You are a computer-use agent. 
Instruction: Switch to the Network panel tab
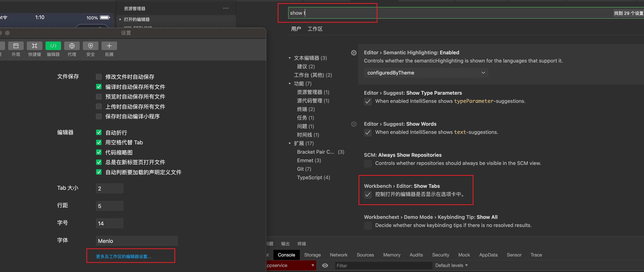point(339,255)
